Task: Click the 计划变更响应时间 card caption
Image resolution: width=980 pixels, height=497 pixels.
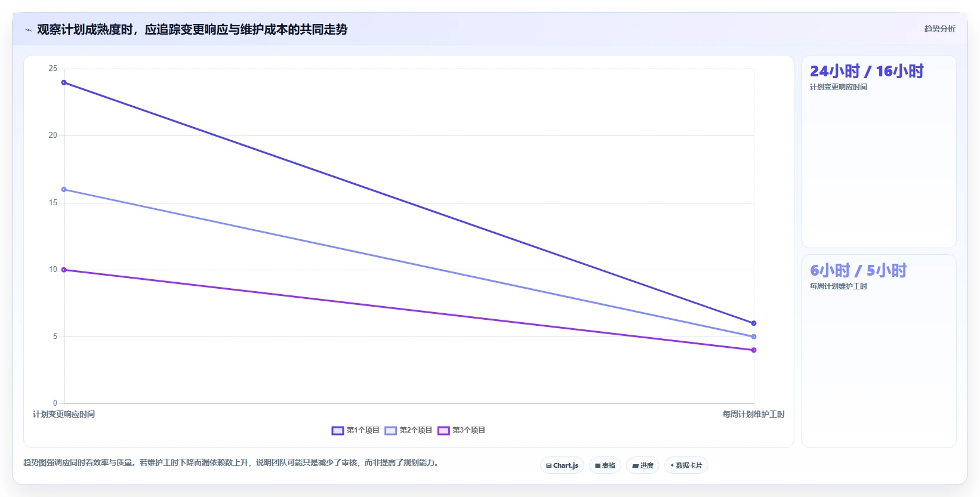Action: (x=839, y=87)
